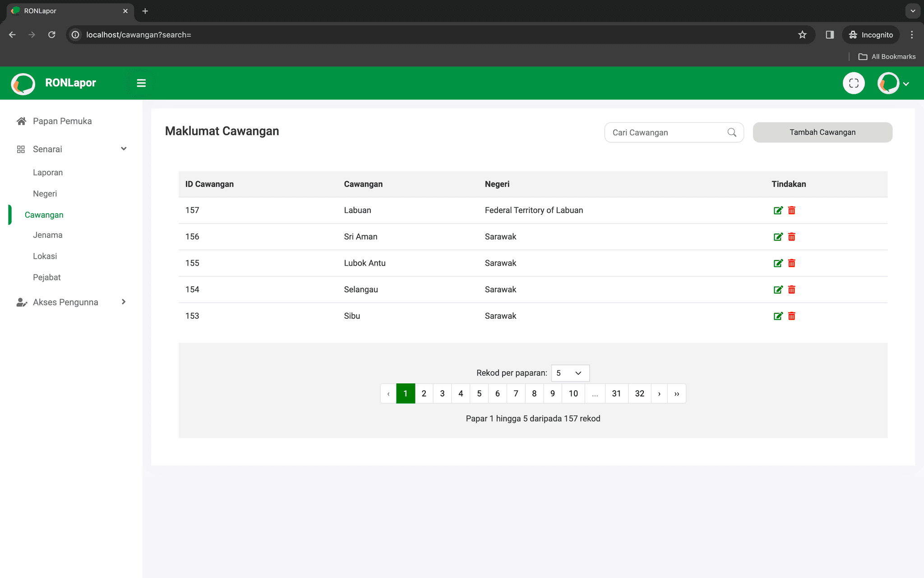This screenshot has height=578, width=924.
Task: Go to pagination page 31
Action: click(x=616, y=394)
